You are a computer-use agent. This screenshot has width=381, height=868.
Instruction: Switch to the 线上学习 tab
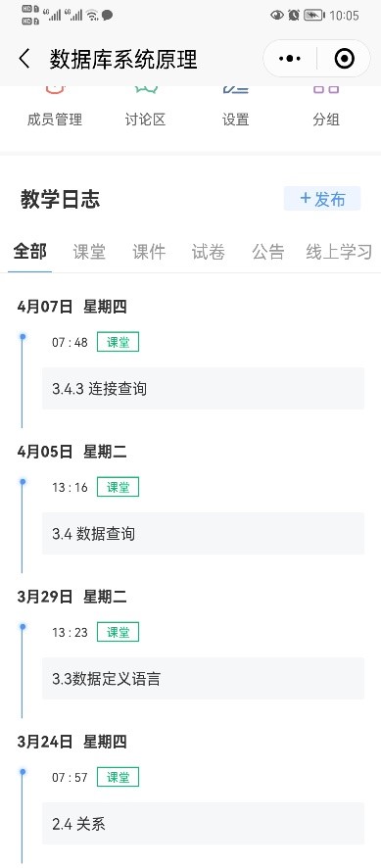click(339, 252)
